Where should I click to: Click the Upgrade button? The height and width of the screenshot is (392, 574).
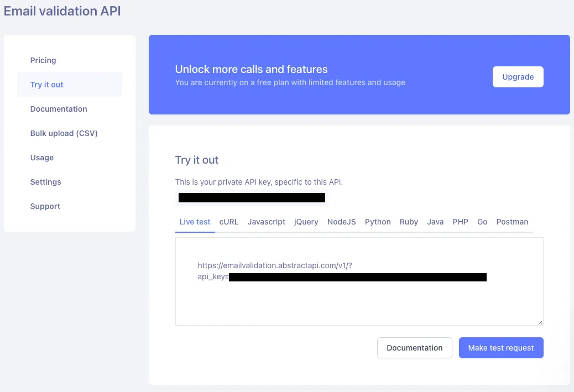[518, 77]
